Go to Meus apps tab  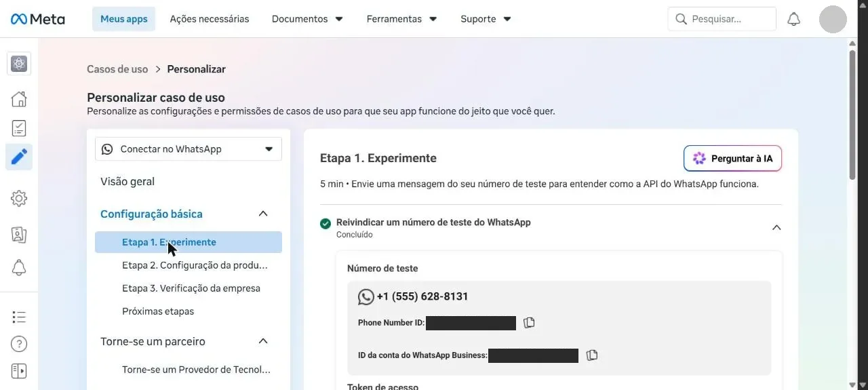click(x=124, y=19)
